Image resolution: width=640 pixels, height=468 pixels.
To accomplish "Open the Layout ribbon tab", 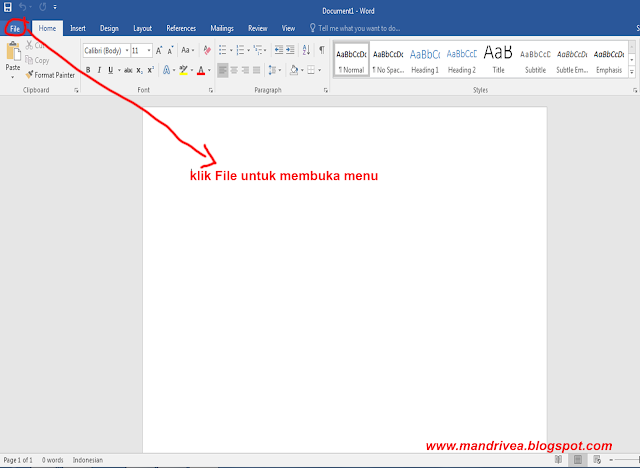I will pos(142,28).
